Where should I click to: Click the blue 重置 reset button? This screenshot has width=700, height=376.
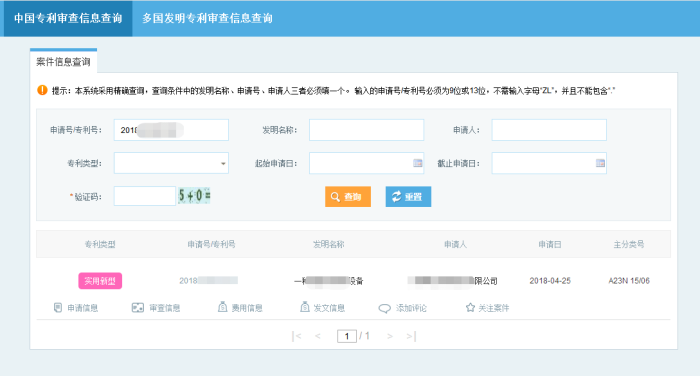coord(408,196)
